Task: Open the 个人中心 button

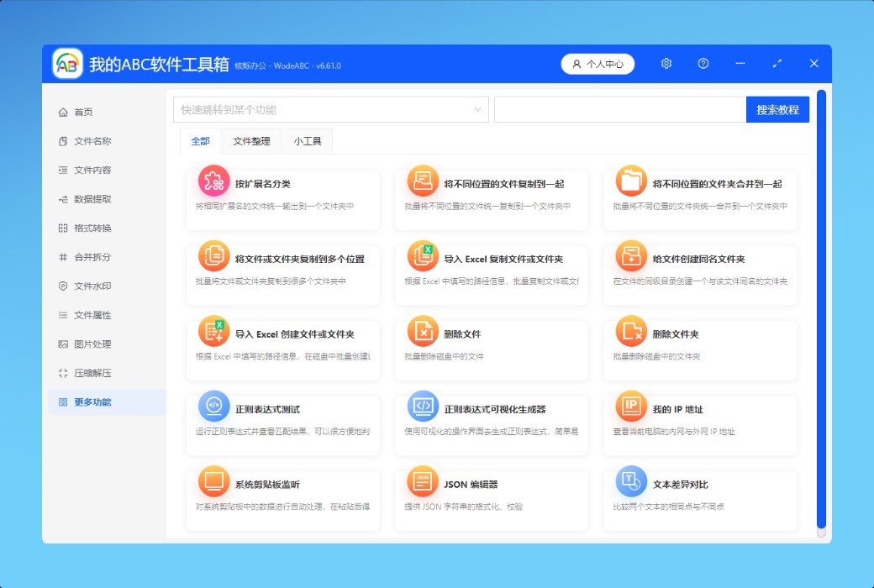Action: 598,64
